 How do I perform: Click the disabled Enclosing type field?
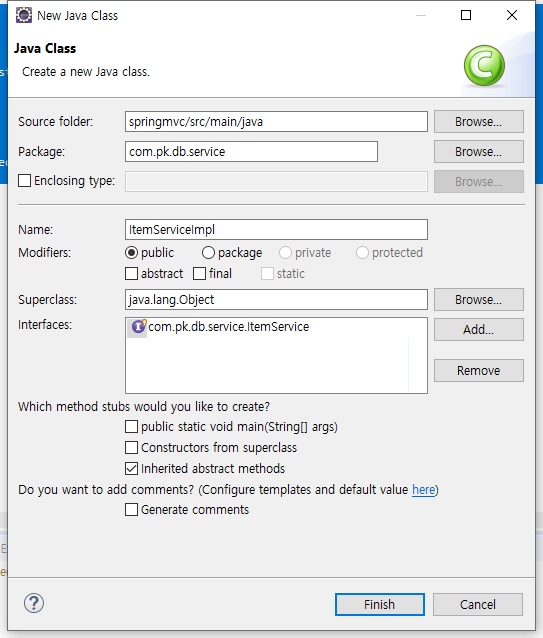point(276,181)
